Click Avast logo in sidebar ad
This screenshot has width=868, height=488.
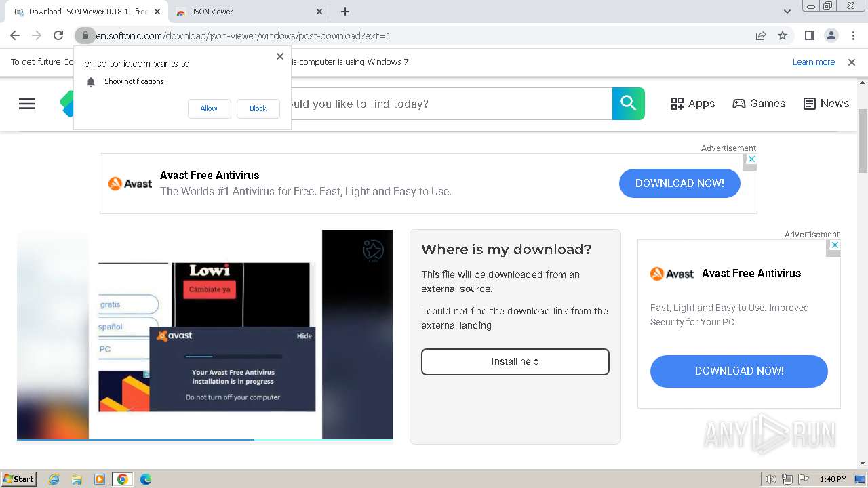(672, 273)
